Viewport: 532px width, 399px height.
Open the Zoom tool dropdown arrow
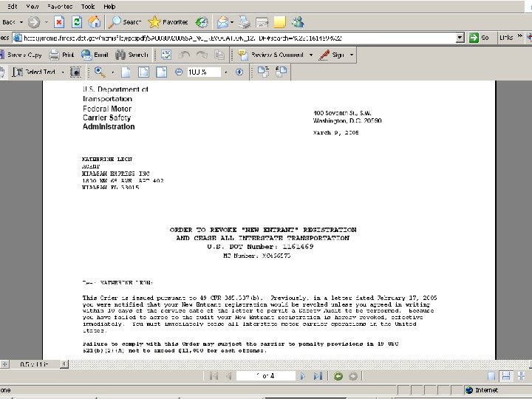pyautogui.click(x=112, y=72)
